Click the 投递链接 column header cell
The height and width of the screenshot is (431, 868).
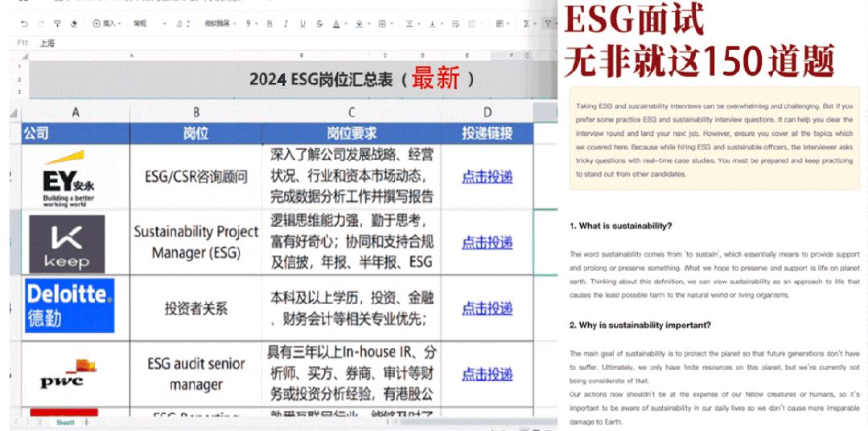pyautogui.click(x=487, y=133)
